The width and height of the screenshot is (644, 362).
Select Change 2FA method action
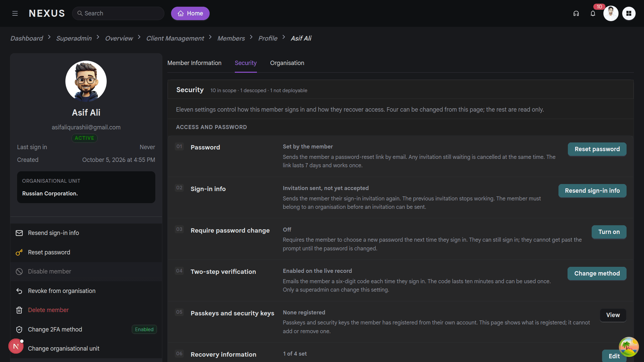[86, 329]
